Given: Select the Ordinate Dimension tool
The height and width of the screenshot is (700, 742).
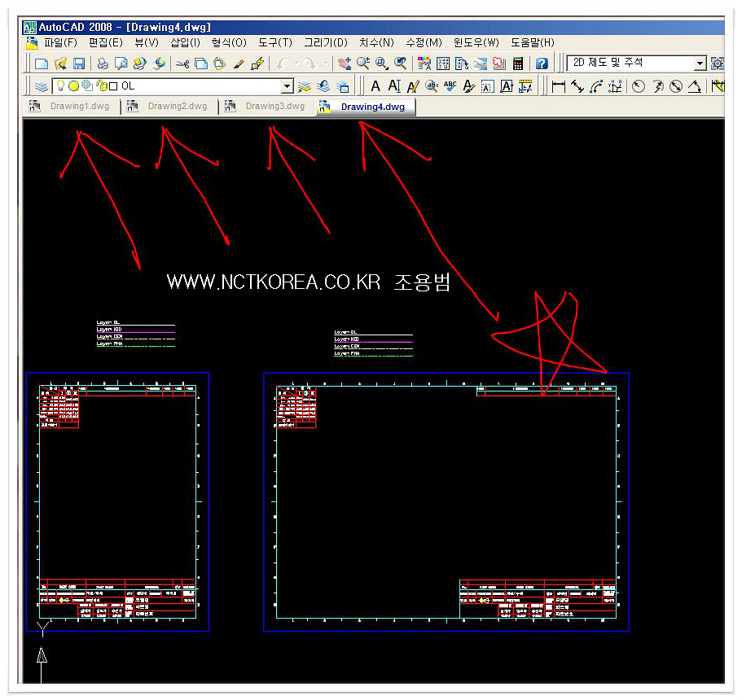Looking at the screenshot, I should tap(615, 86).
